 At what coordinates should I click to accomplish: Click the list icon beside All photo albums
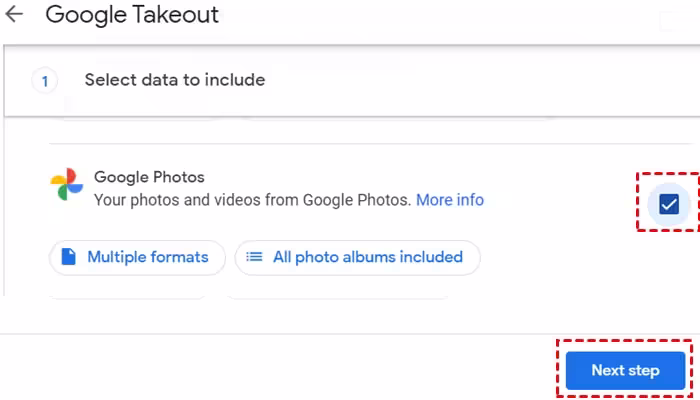pyautogui.click(x=254, y=257)
